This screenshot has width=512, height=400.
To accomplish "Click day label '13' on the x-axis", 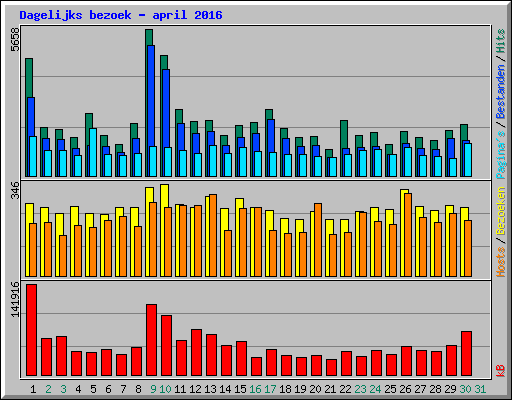I will pos(210,389).
